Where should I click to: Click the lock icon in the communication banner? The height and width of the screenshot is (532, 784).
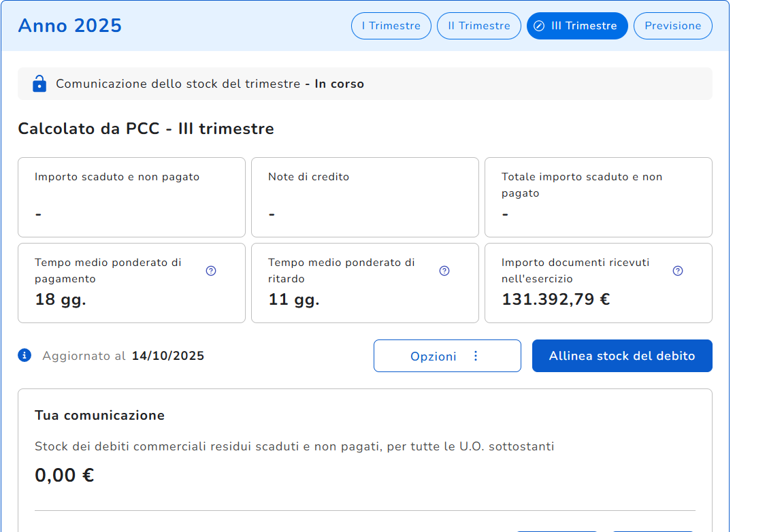pos(39,84)
